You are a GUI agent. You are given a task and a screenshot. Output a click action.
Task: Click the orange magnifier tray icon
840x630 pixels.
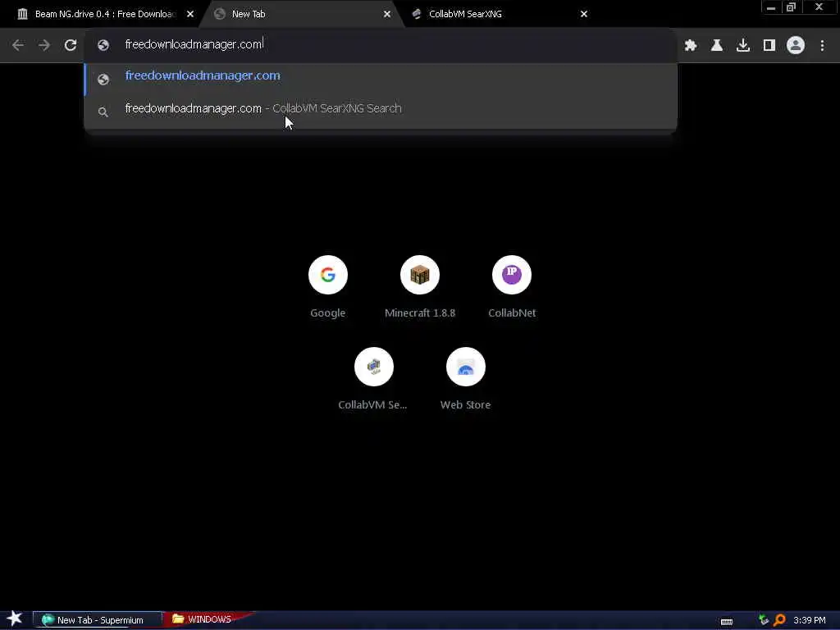pos(779,620)
